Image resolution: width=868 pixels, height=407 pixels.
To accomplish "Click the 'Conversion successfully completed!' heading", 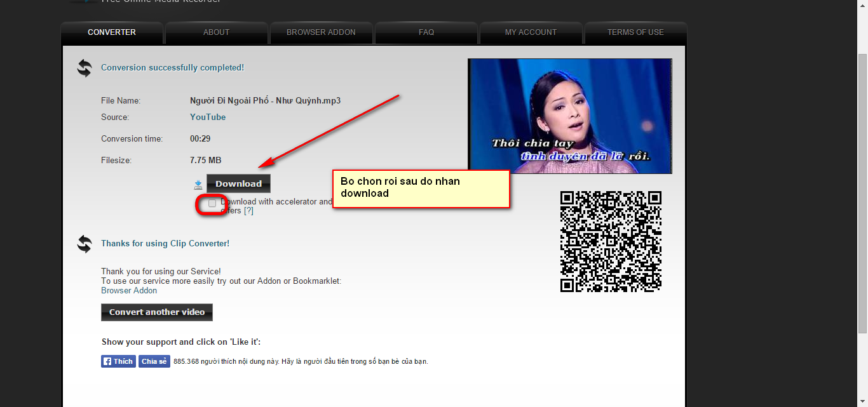I will point(172,67).
